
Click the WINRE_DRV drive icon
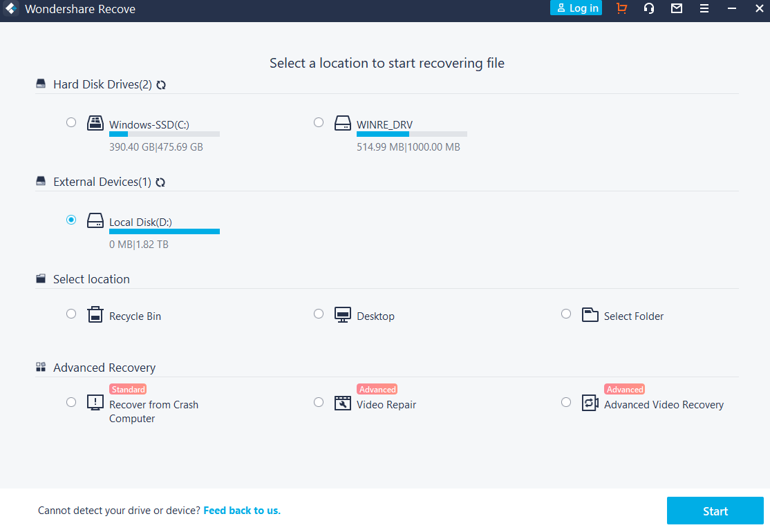[343, 123]
